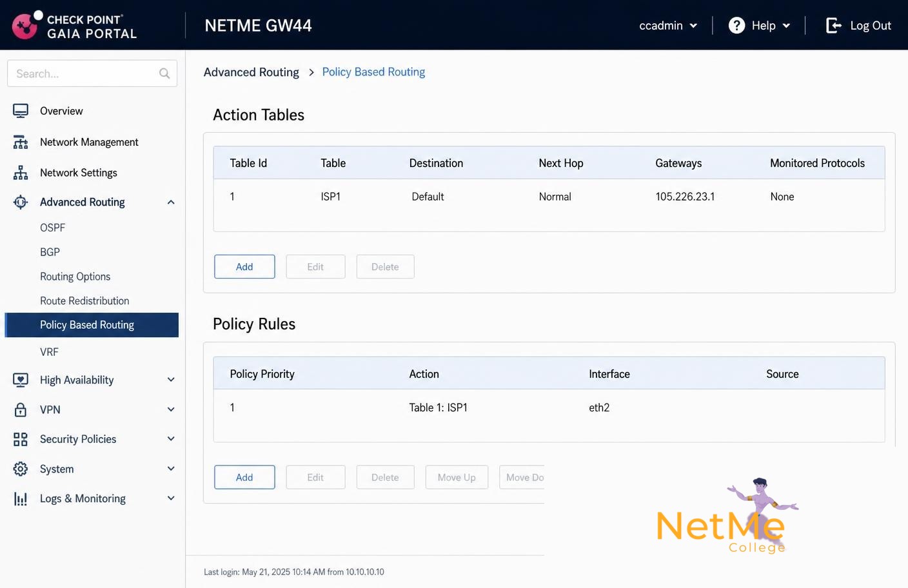908x588 pixels.
Task: Go to Routing Options
Action: (x=75, y=277)
